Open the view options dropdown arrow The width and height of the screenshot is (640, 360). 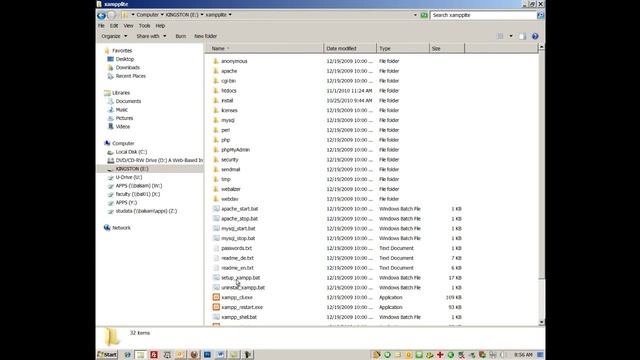(511, 36)
